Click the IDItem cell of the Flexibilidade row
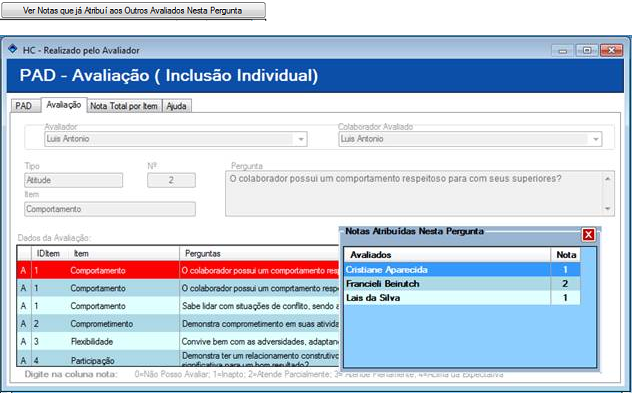The height and width of the screenshot is (393, 632). tap(50, 341)
